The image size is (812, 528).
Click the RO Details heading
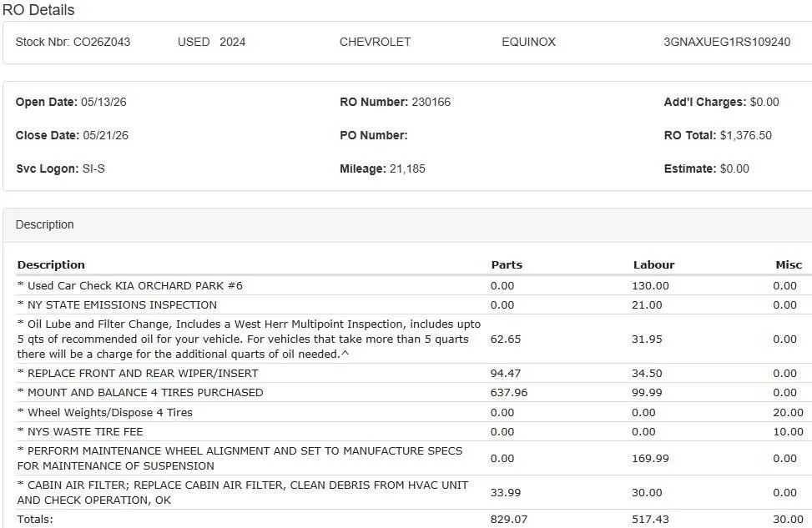[x=38, y=10]
